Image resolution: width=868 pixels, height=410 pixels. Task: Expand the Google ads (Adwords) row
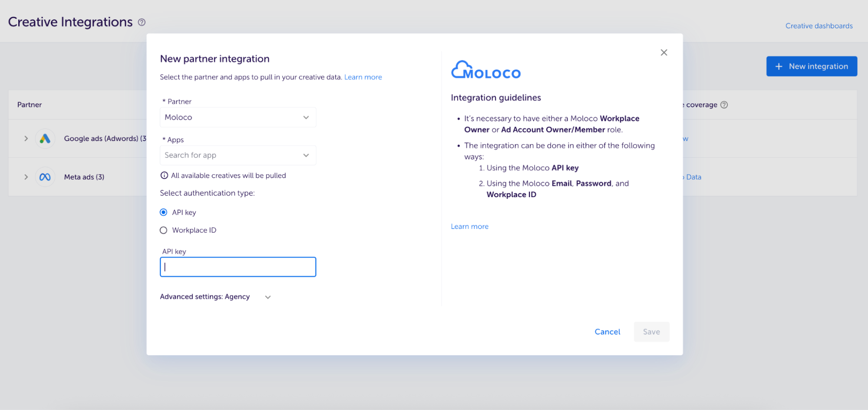coord(26,139)
